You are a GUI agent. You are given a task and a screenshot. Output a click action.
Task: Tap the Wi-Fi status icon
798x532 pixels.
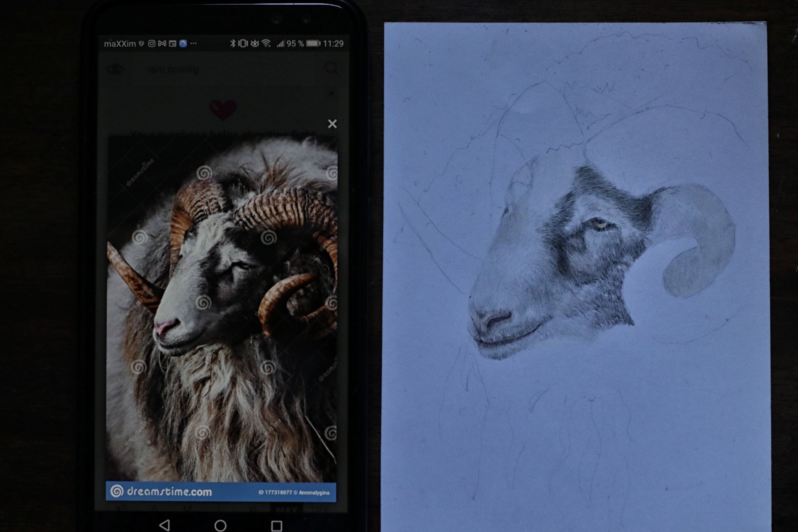[266, 43]
